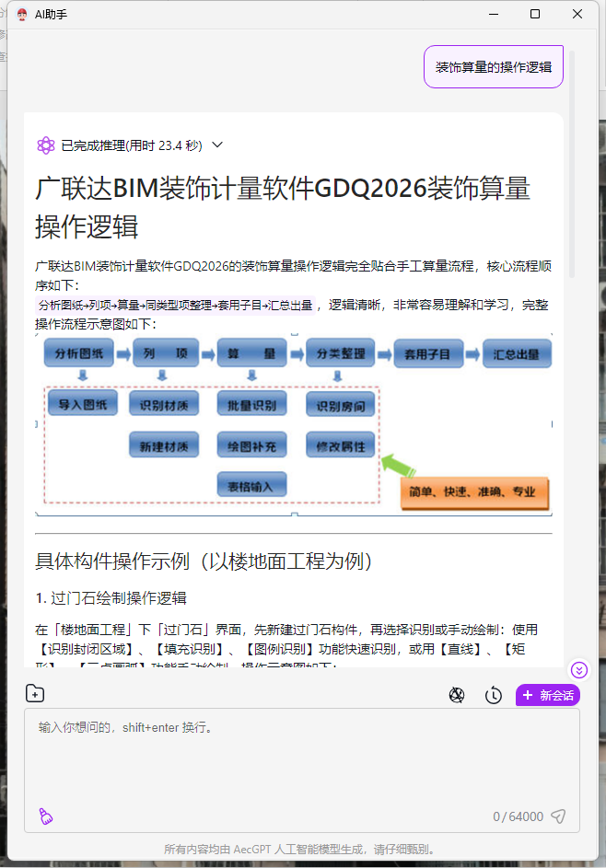
Task: Click the character counter 0/64000
Action: [518, 816]
